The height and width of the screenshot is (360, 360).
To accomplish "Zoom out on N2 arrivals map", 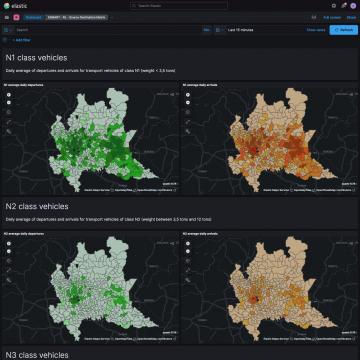I will coord(188,251).
